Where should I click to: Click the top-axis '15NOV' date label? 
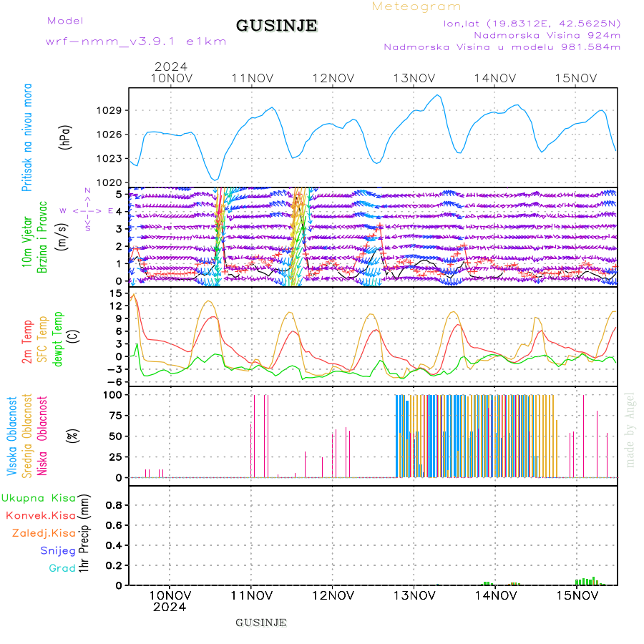click(576, 79)
